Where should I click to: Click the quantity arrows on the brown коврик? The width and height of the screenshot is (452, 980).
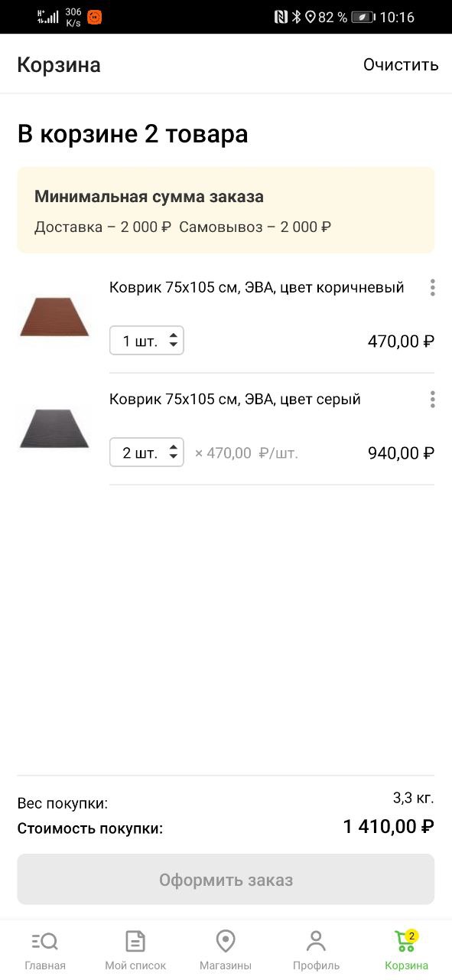click(x=174, y=341)
